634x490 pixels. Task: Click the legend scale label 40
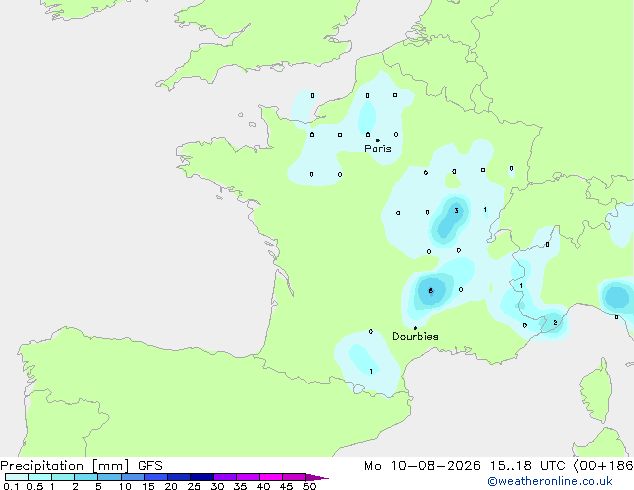(263, 486)
